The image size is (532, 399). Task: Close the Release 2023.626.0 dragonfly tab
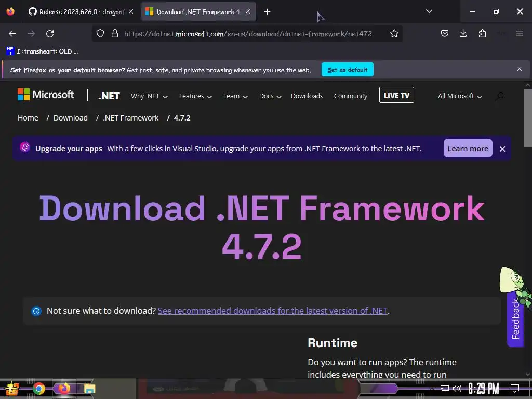pos(131,11)
